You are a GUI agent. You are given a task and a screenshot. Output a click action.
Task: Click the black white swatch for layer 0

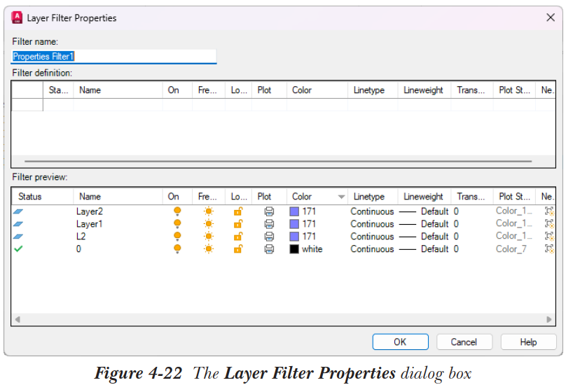click(294, 248)
